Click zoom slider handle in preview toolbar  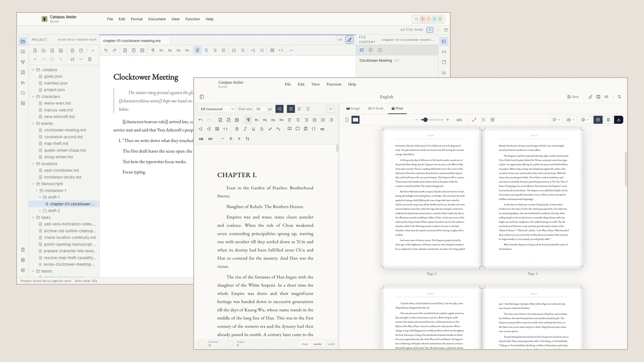[425, 120]
